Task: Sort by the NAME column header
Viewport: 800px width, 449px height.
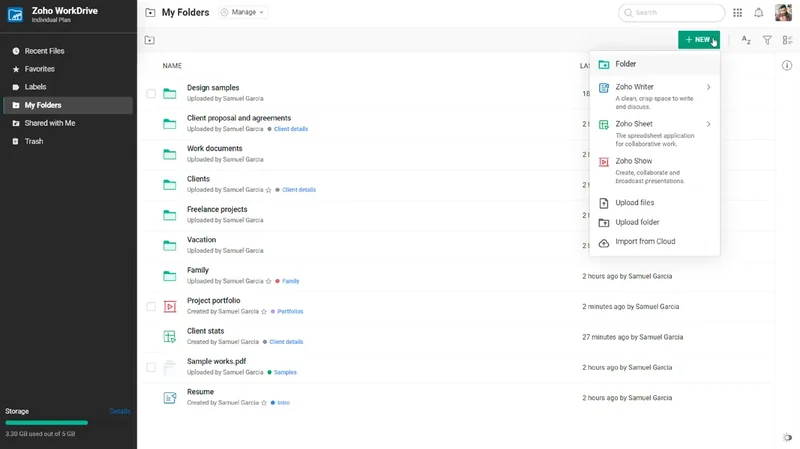Action: [172, 66]
